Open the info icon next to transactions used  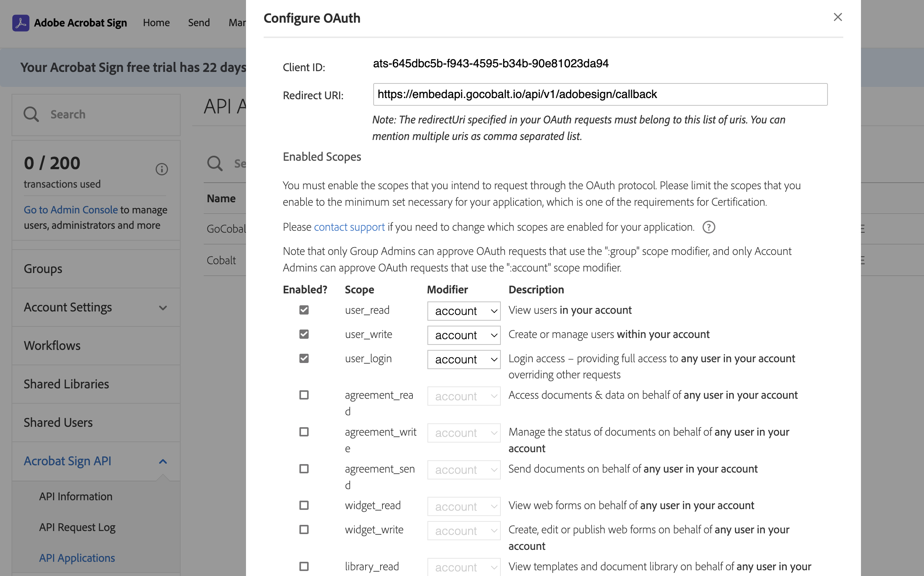click(162, 169)
